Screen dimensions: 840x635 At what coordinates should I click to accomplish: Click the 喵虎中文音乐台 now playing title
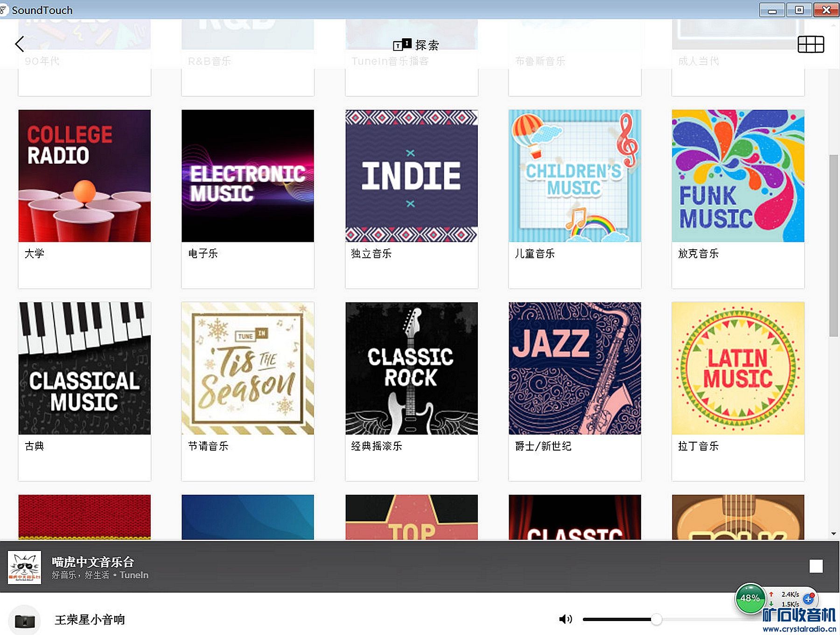click(93, 562)
